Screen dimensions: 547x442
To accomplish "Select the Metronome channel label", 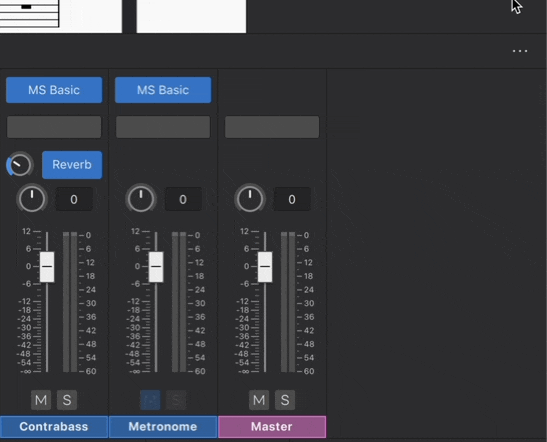I will [x=163, y=427].
